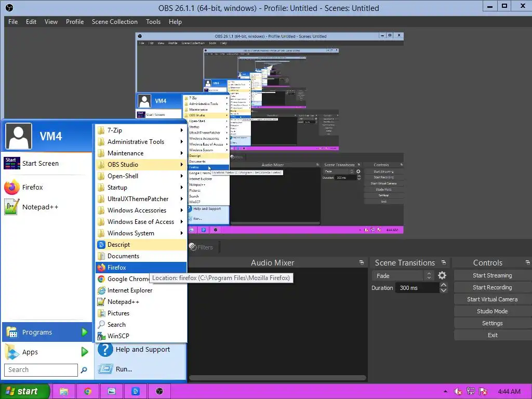
Task: Open File Explorer from taskbar
Action: [64, 392]
